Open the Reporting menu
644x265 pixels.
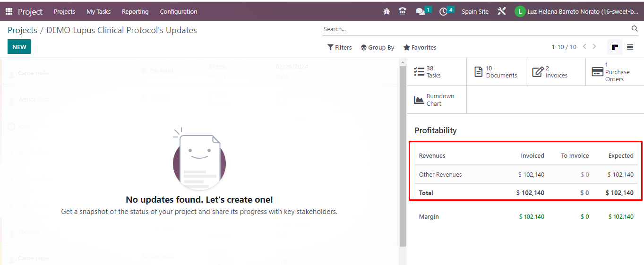click(x=135, y=11)
